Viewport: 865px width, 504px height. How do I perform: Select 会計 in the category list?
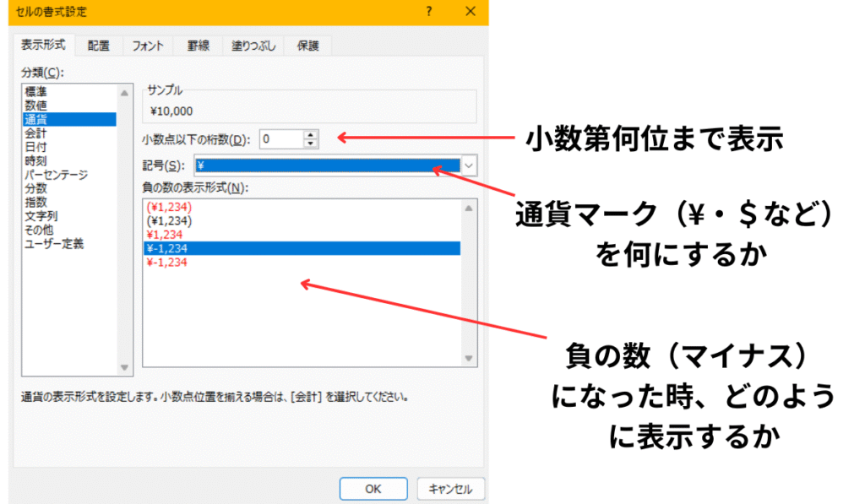pyautogui.click(x=35, y=133)
